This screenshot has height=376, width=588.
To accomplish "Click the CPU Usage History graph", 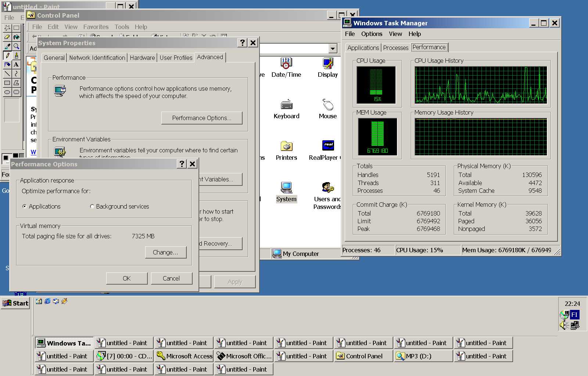I will [481, 85].
